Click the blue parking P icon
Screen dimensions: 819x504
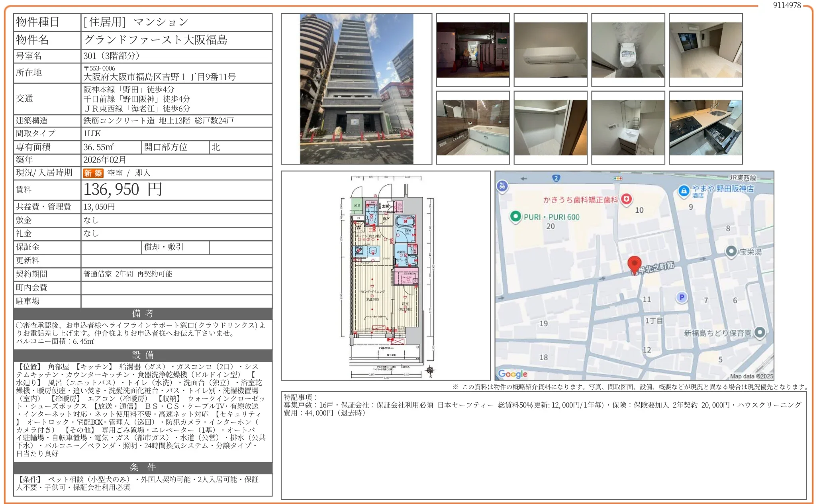(x=682, y=297)
